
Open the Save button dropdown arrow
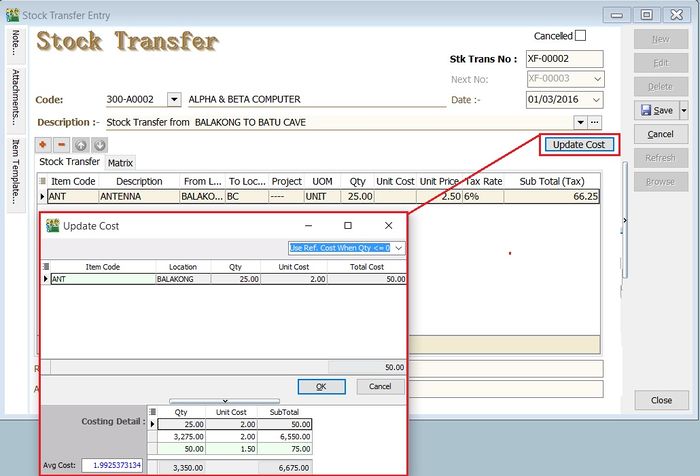[x=684, y=110]
